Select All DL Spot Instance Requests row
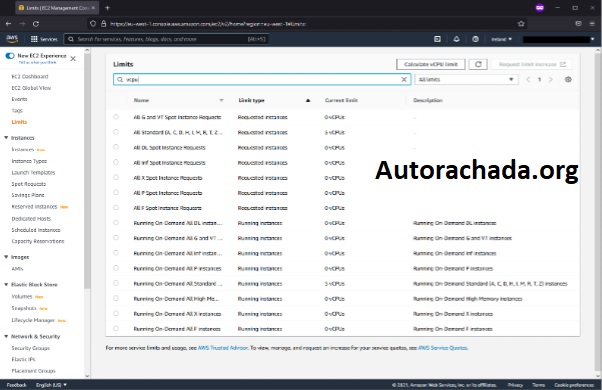This screenshot has width=602, height=390. (x=116, y=147)
